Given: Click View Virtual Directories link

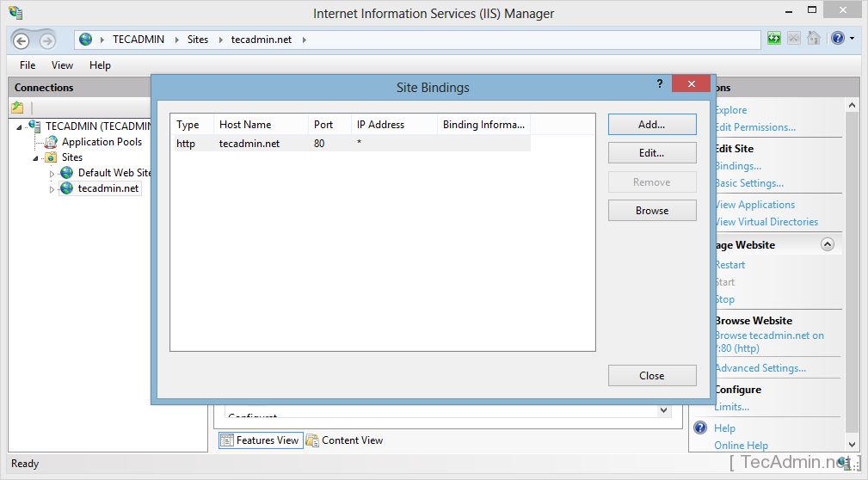Looking at the screenshot, I should [766, 222].
